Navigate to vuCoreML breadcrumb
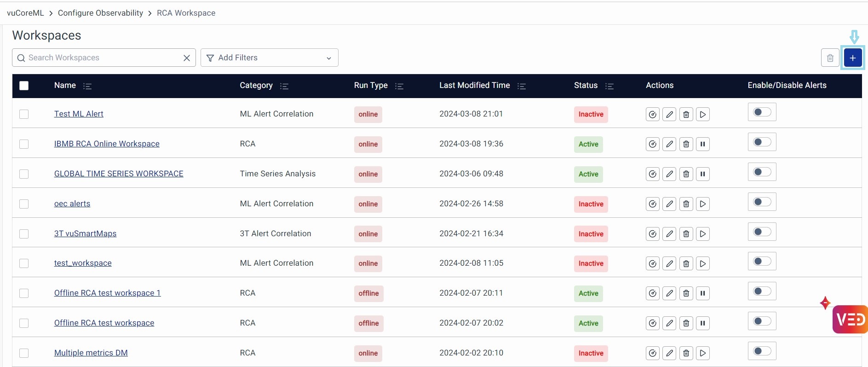Image resolution: width=868 pixels, height=367 pixels. [25, 13]
